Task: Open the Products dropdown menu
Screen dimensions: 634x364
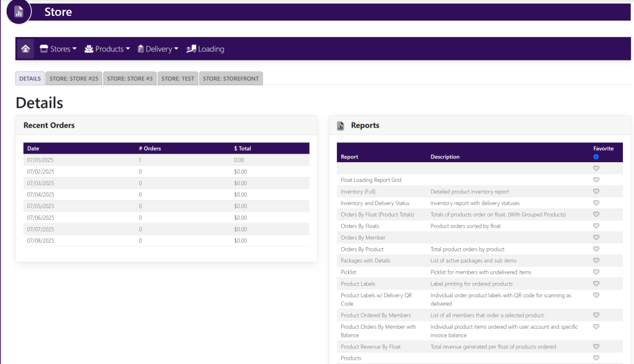Action: [x=108, y=49]
